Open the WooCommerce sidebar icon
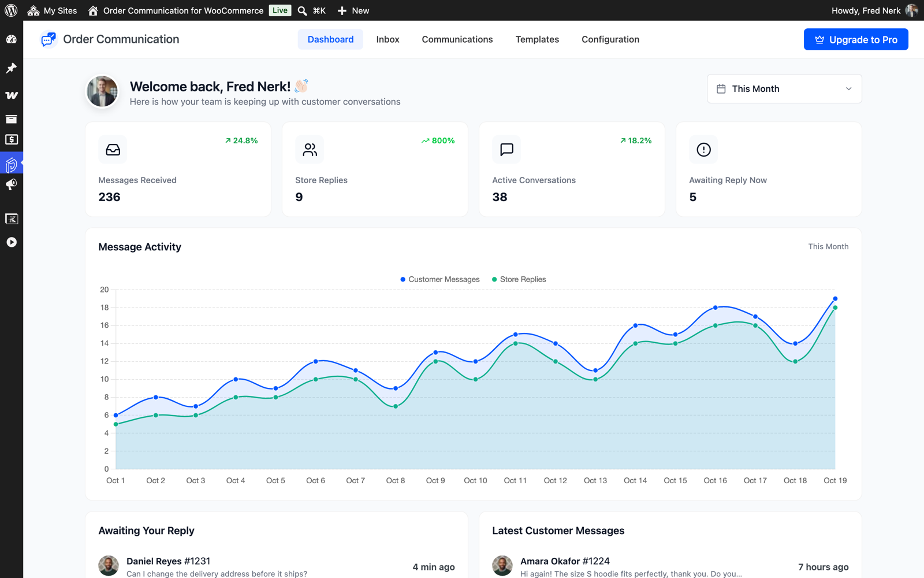924x578 pixels. pos(12,95)
